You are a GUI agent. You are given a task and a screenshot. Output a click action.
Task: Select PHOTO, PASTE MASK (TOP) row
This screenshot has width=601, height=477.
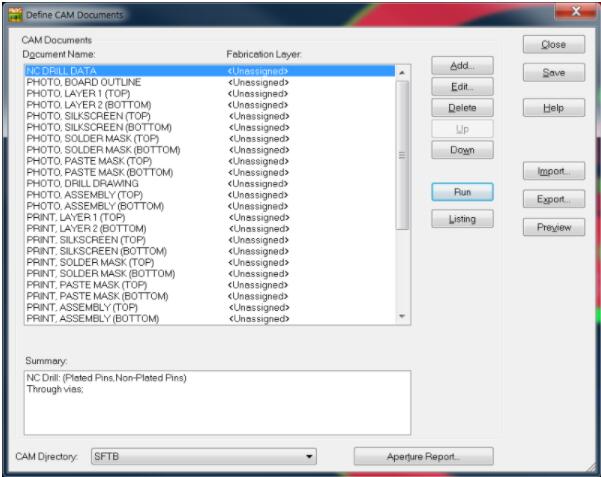coord(210,161)
